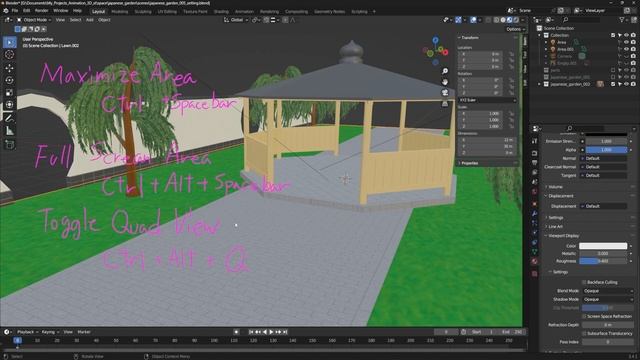Switch to the Animation workspace tab
Screen dimensions: 640x360
click(244, 12)
